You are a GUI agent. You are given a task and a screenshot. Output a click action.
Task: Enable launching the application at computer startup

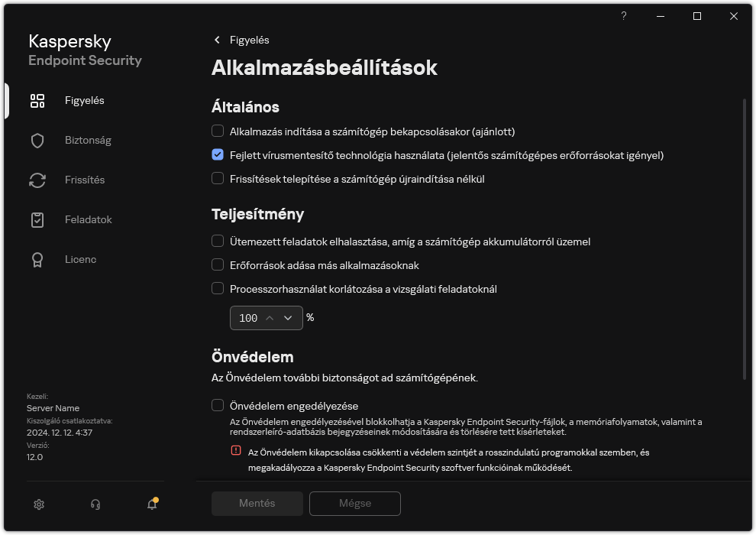(x=217, y=131)
